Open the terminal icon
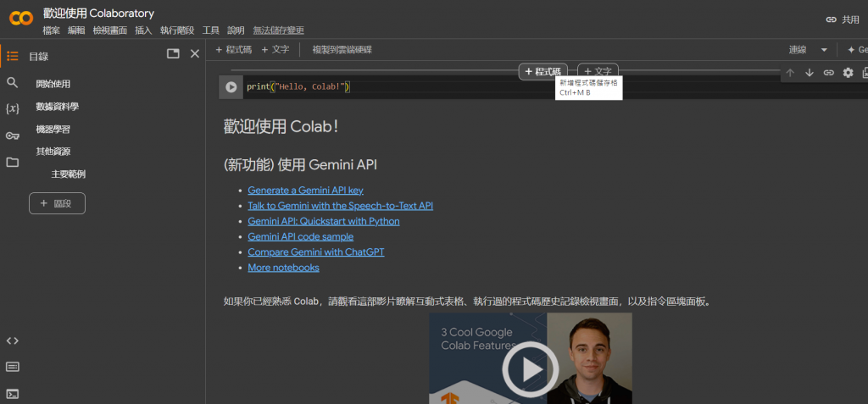Image resolution: width=868 pixels, height=404 pixels. click(x=12, y=394)
